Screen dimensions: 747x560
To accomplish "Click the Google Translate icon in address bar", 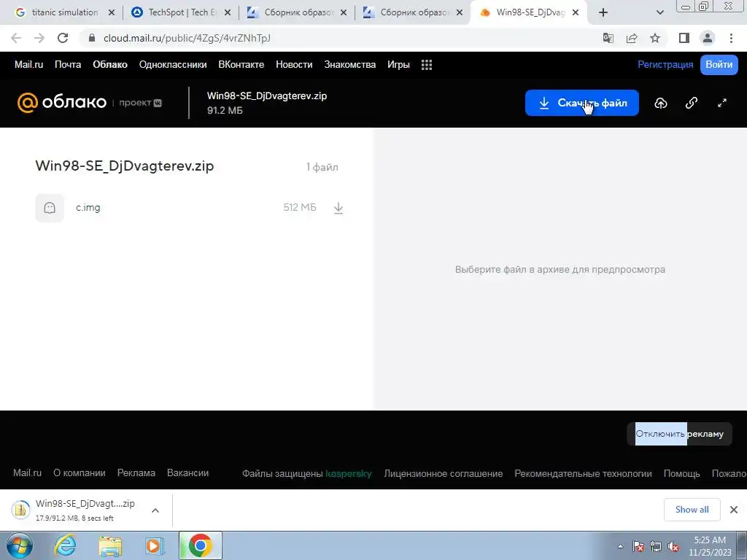I will [608, 38].
